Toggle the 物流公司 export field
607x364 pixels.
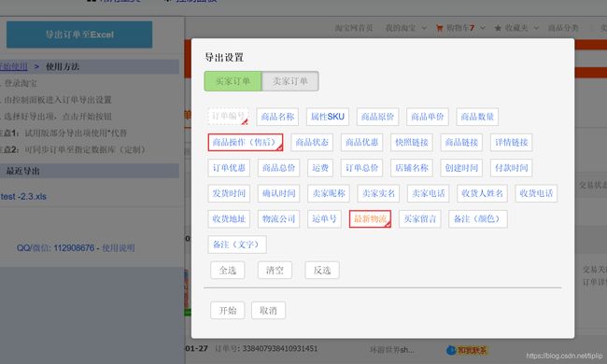coord(278,219)
